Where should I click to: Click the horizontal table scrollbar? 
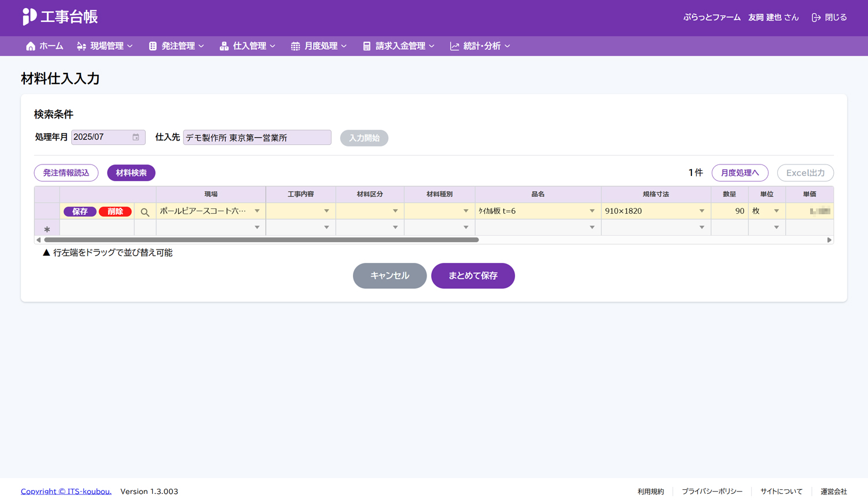(x=261, y=240)
